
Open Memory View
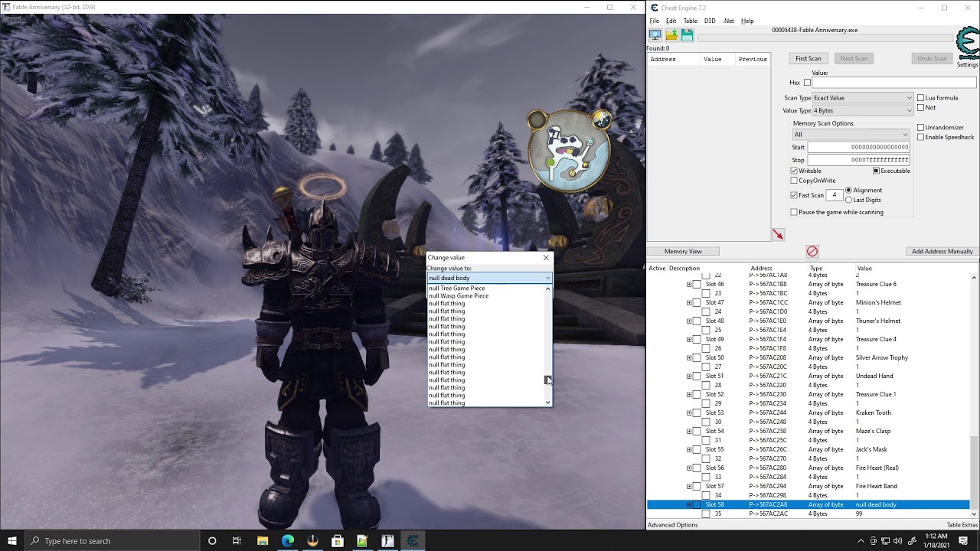(684, 251)
